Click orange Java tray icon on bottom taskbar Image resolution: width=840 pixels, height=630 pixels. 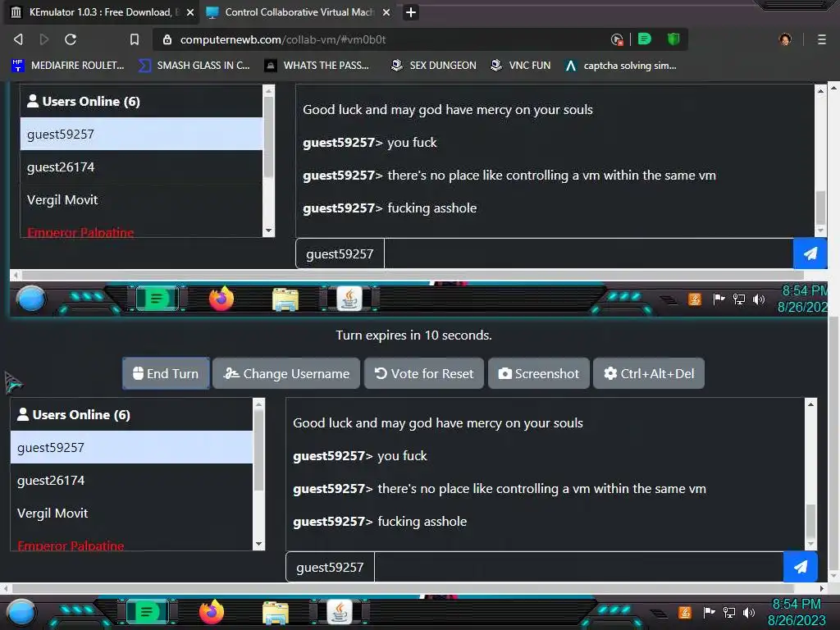685,612
